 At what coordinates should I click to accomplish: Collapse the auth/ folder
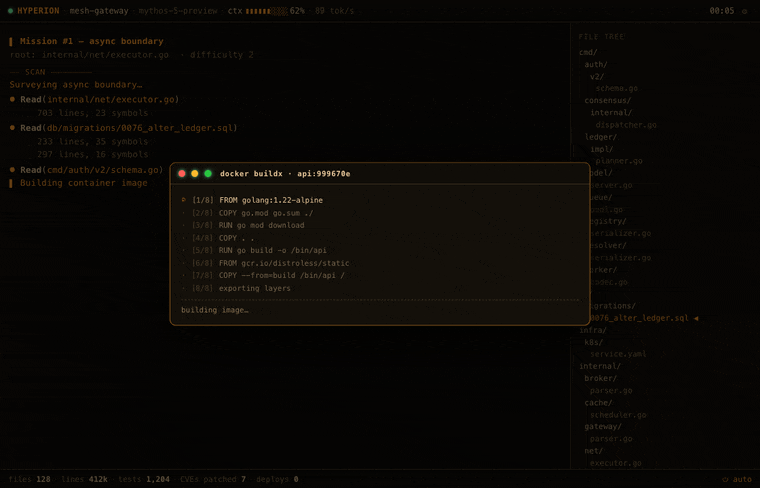pos(596,64)
